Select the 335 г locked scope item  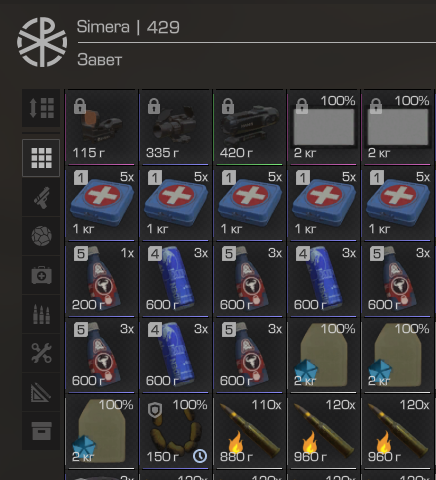pyautogui.click(x=176, y=127)
